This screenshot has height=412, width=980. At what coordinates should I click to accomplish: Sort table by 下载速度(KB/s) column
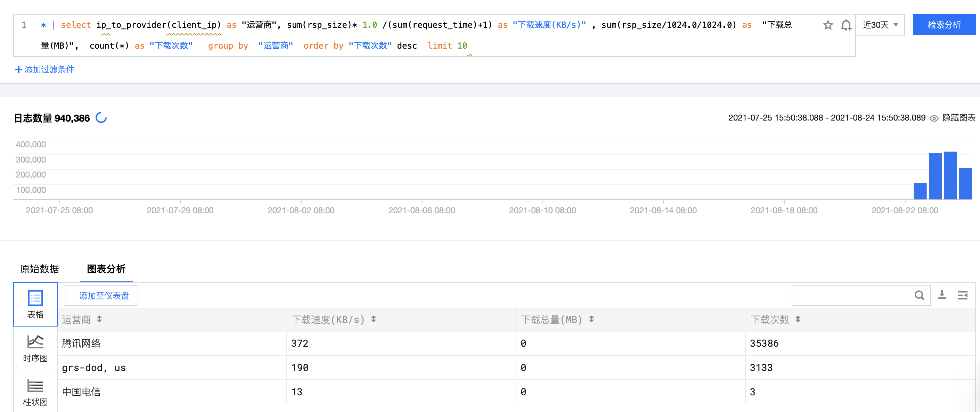[x=374, y=319]
